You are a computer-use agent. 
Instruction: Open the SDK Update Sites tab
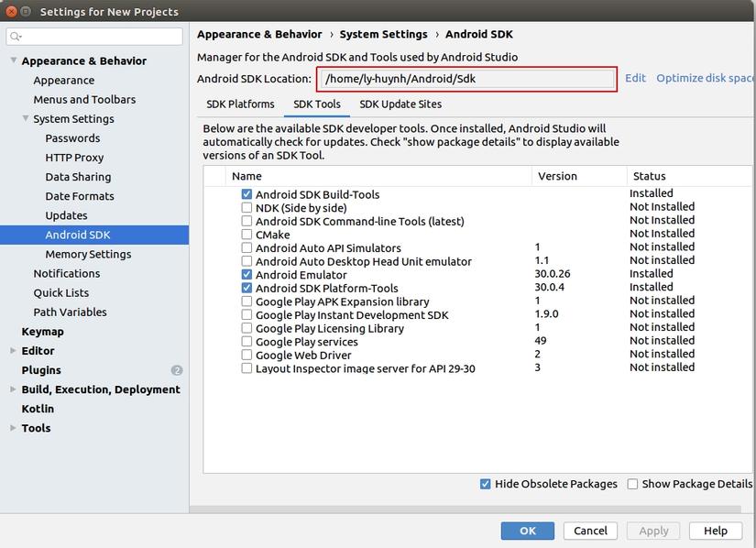[x=400, y=104]
